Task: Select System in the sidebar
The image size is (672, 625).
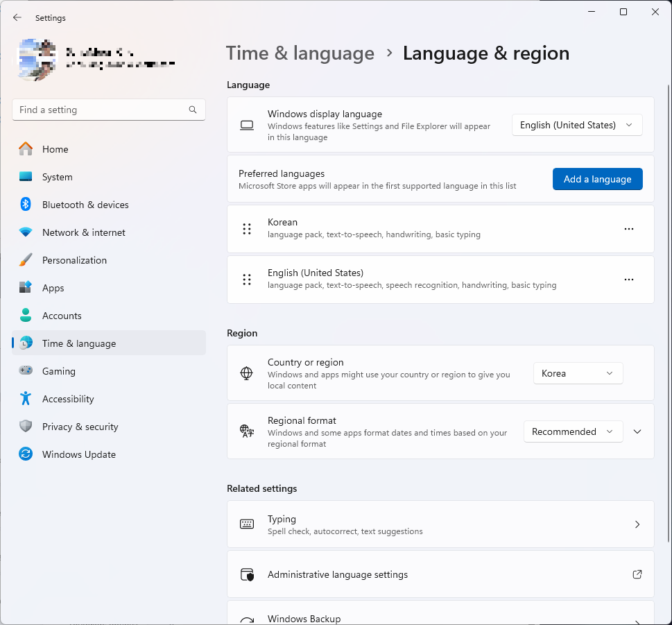Action: pos(109,177)
